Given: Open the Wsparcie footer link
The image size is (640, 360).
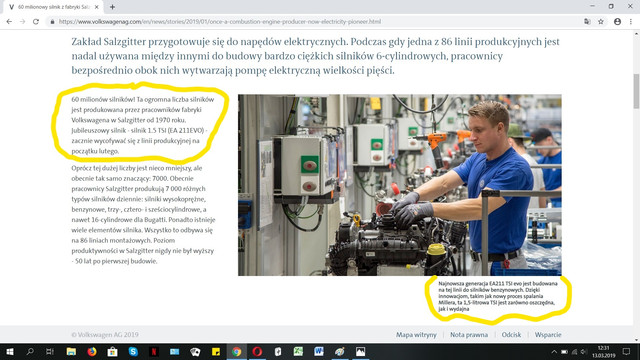Looking at the screenshot, I should pyautogui.click(x=548, y=335).
